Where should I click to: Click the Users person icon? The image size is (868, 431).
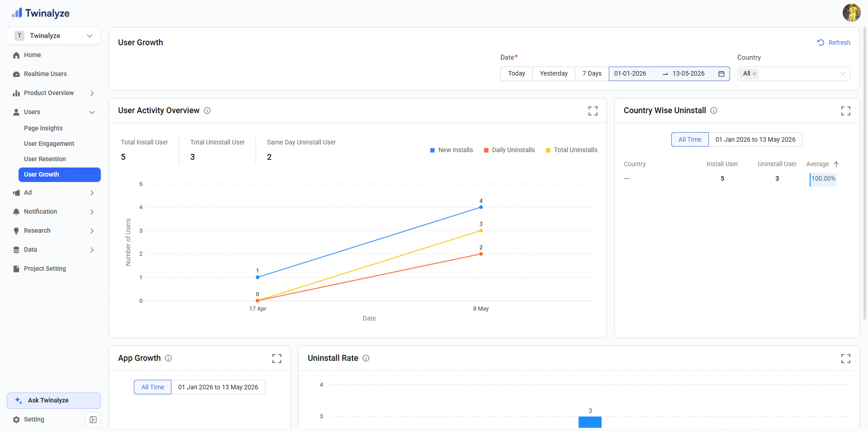pos(16,112)
